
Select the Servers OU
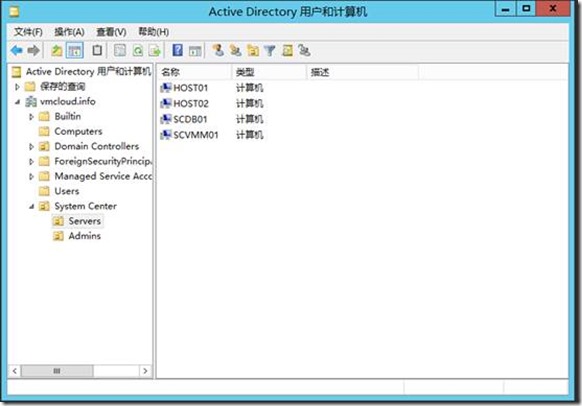[85, 221]
